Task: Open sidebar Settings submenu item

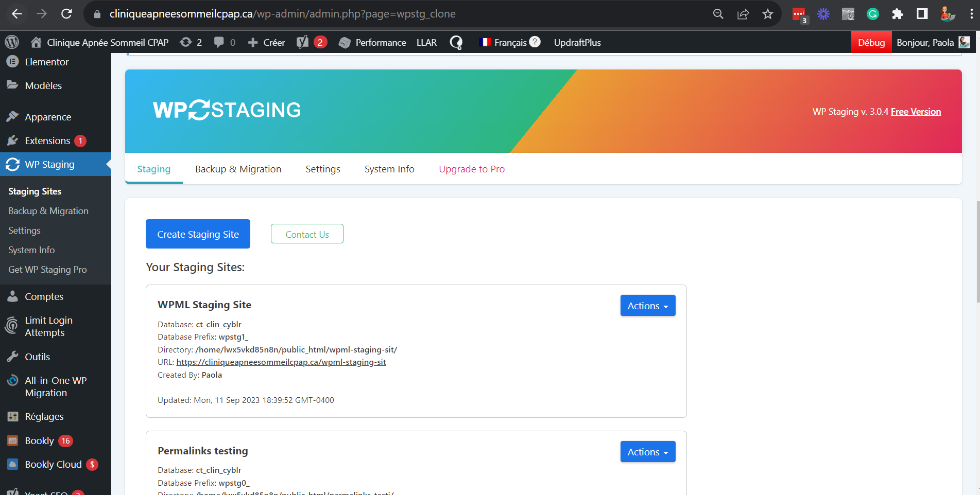Action: pyautogui.click(x=24, y=230)
